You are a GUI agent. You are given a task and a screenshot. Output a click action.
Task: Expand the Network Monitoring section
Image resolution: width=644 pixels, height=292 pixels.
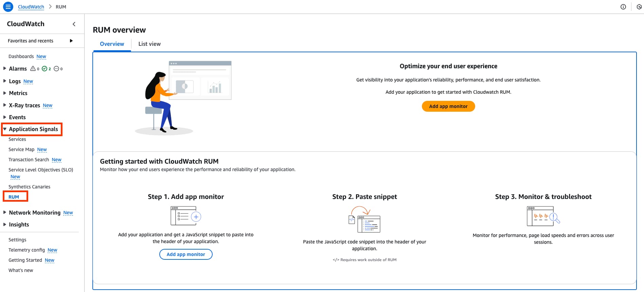5,212
